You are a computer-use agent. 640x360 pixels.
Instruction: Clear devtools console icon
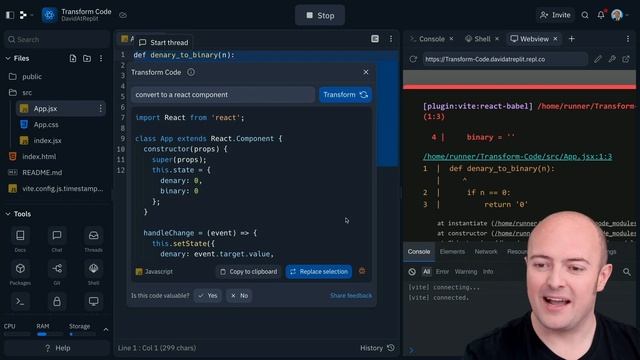point(412,272)
